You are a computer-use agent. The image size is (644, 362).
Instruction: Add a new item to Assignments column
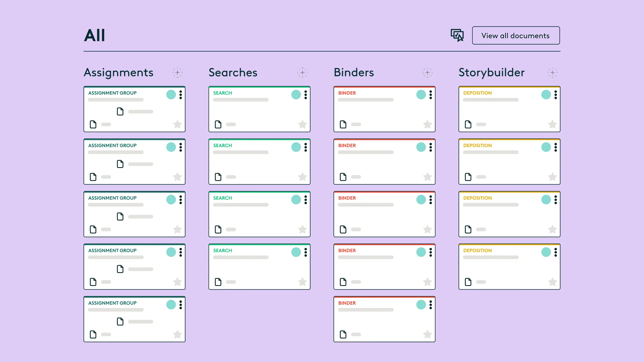pyautogui.click(x=177, y=72)
